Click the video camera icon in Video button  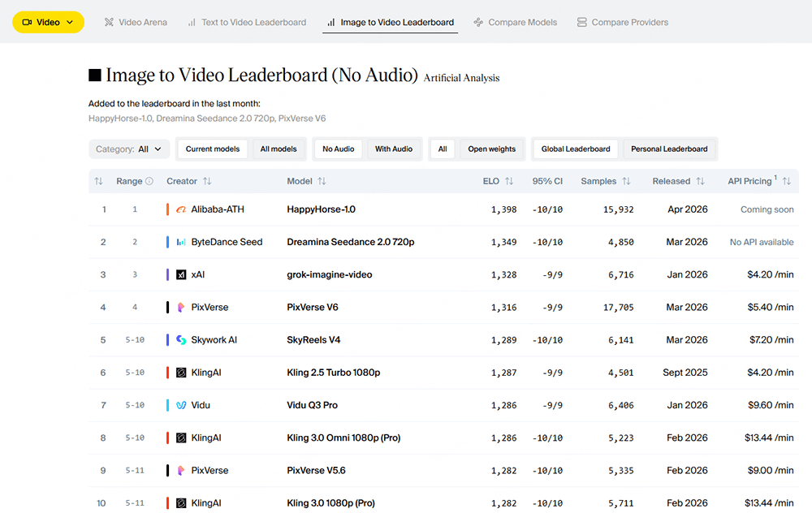[x=27, y=22]
